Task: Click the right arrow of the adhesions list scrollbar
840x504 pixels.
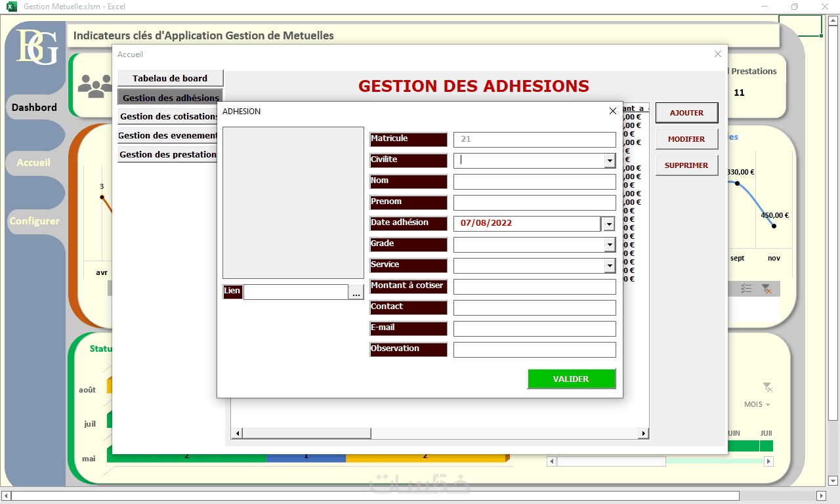Action: click(x=644, y=433)
